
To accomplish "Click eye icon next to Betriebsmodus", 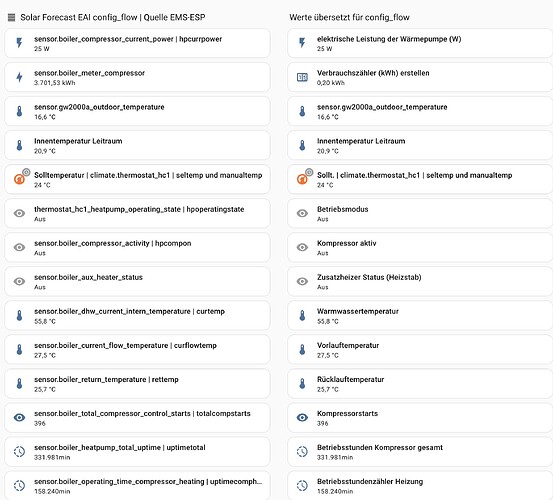I will point(302,213).
